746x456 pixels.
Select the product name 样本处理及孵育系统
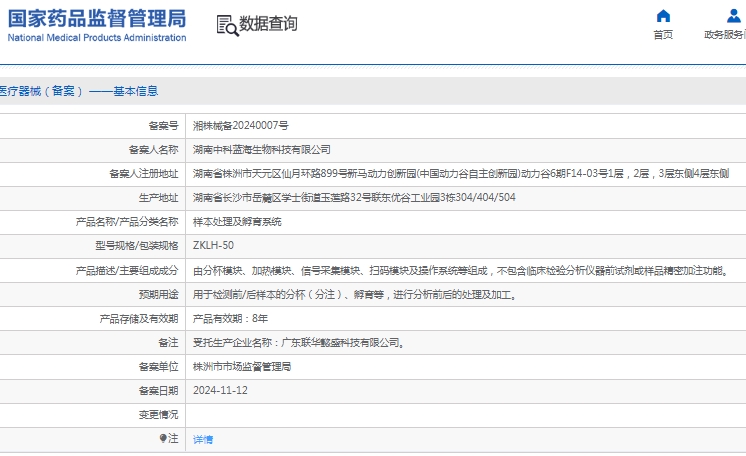point(237,222)
